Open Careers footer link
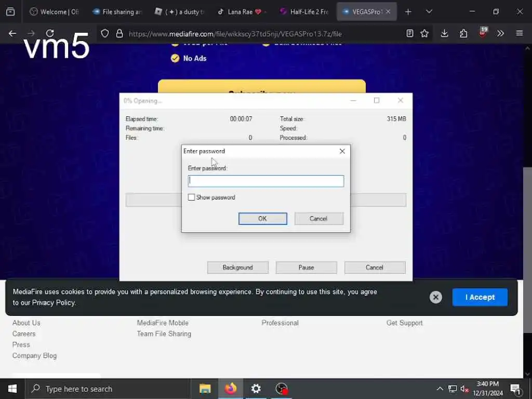532x399 pixels. pos(24,334)
